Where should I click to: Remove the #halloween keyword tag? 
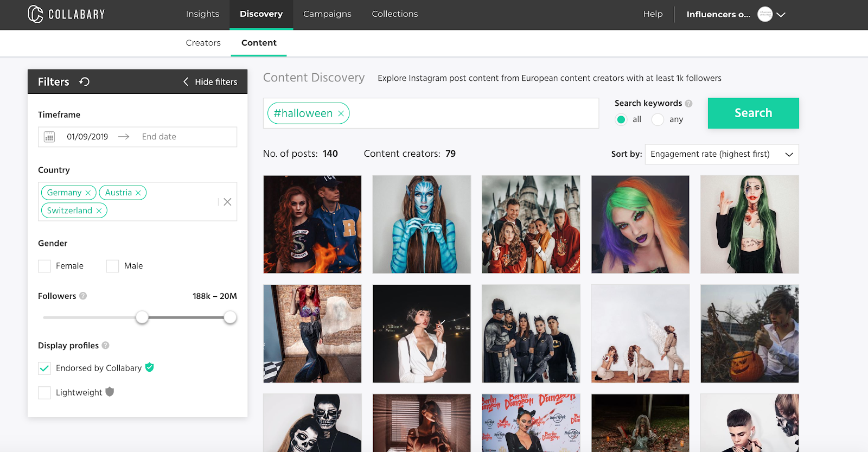(x=341, y=113)
